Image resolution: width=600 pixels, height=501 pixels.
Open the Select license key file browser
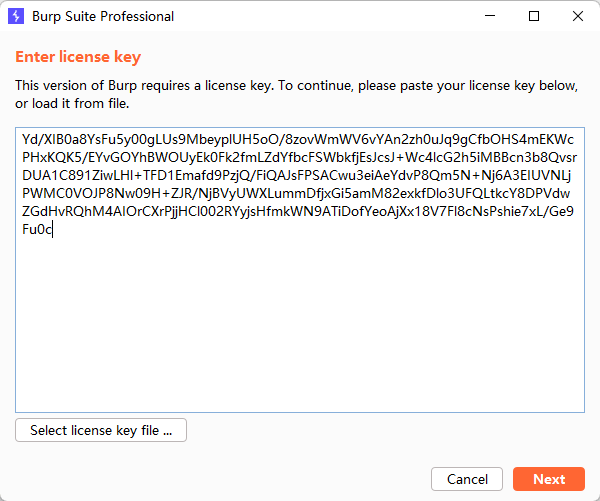click(101, 431)
